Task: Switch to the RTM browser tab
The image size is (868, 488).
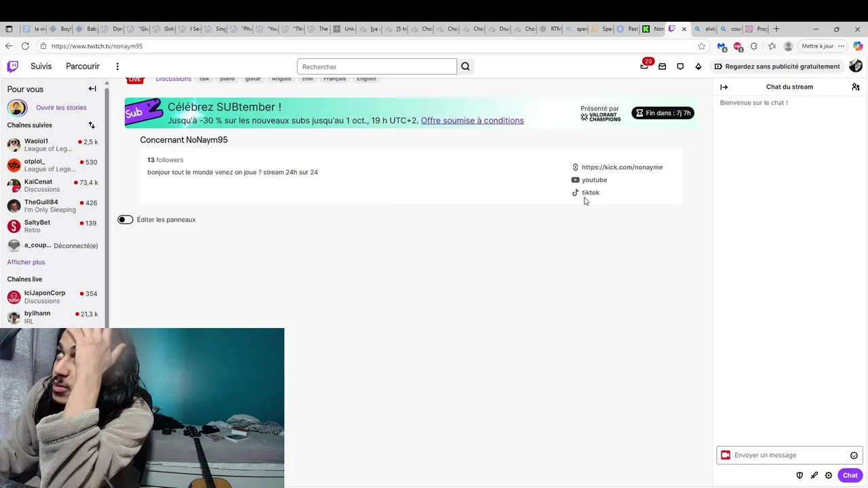Action: click(x=551, y=29)
